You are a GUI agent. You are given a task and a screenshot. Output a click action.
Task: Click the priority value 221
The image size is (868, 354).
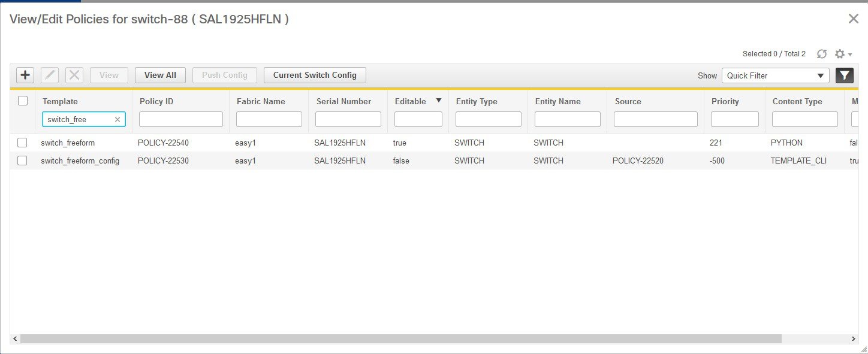pyautogui.click(x=716, y=143)
